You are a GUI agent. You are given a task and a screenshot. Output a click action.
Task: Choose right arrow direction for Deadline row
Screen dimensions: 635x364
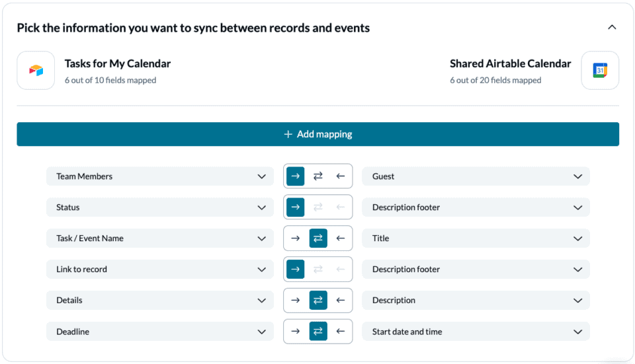[x=295, y=331]
